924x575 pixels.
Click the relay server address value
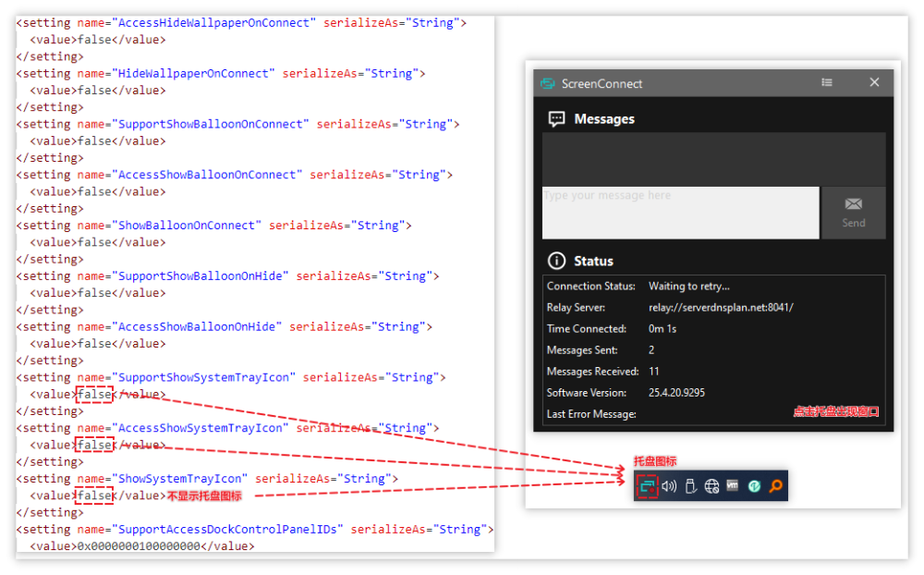tap(721, 307)
